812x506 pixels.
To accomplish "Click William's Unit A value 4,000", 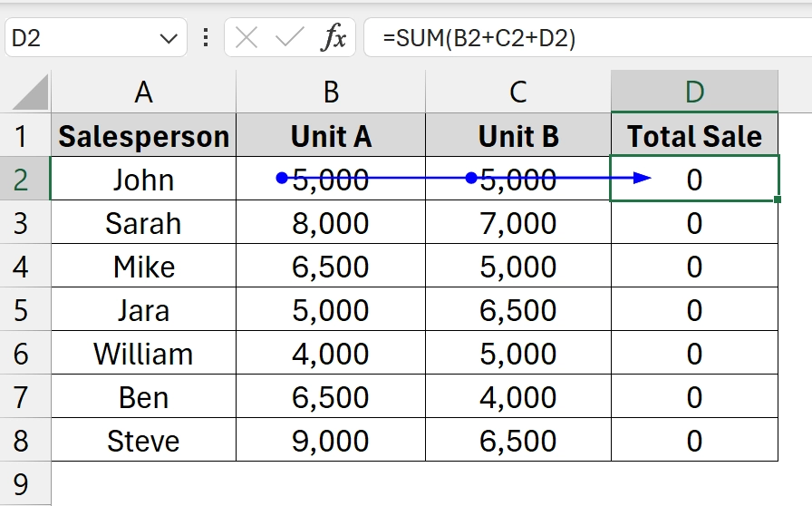I will 331,353.
